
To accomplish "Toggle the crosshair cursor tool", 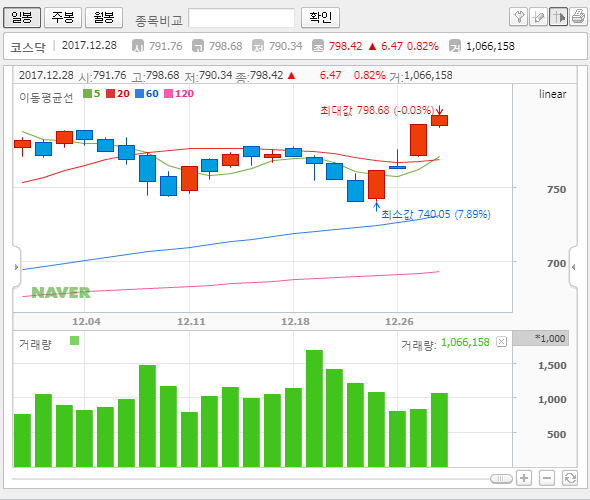I will (558, 17).
